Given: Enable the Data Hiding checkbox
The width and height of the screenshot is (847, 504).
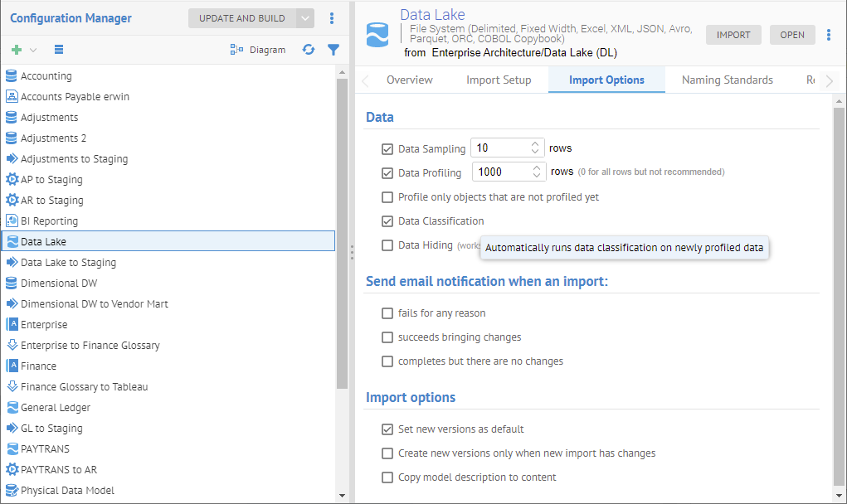Looking at the screenshot, I should coord(387,245).
